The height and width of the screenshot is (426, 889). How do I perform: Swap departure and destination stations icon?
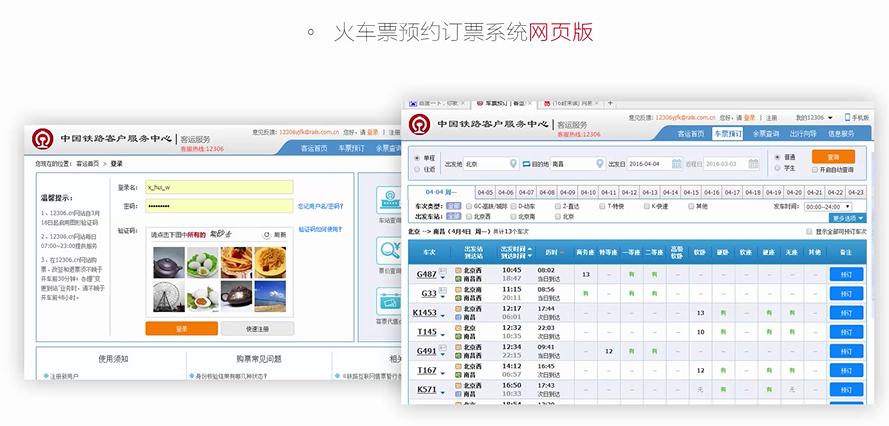point(526,164)
